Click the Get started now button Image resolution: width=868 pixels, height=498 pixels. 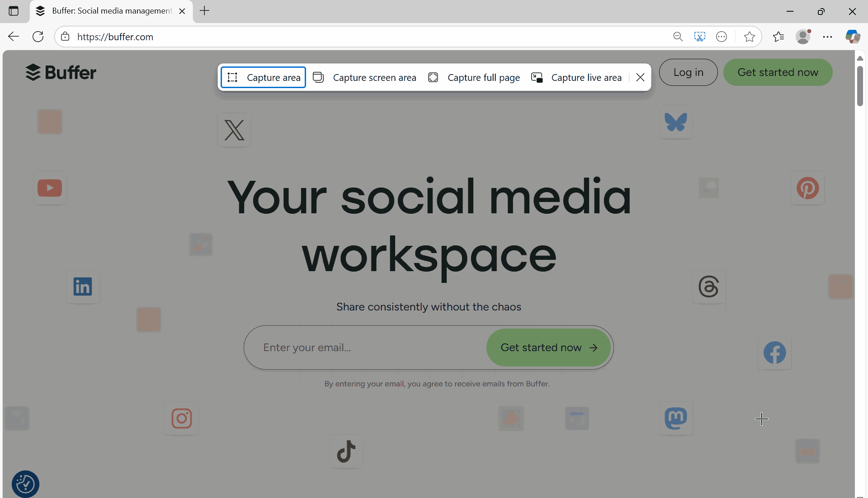click(778, 72)
